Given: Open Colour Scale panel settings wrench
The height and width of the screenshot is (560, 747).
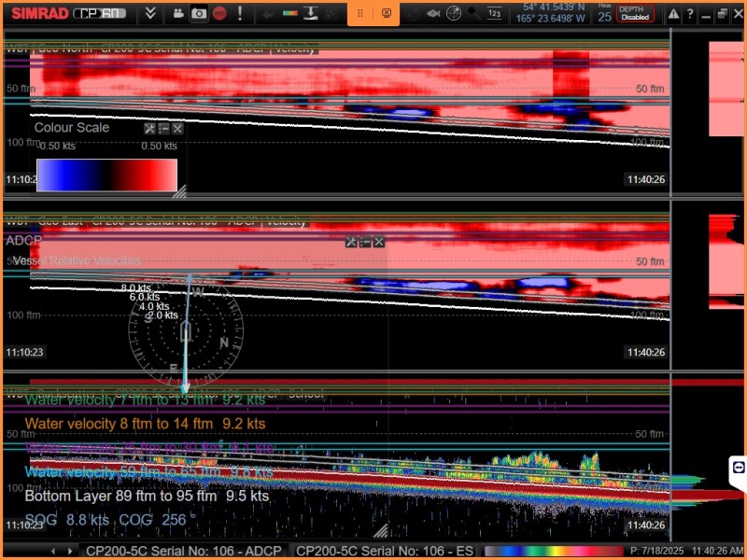Looking at the screenshot, I should coord(149,129).
